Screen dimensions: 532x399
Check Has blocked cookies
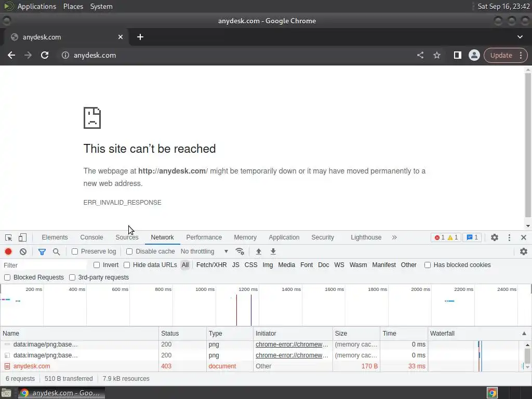[428, 265]
